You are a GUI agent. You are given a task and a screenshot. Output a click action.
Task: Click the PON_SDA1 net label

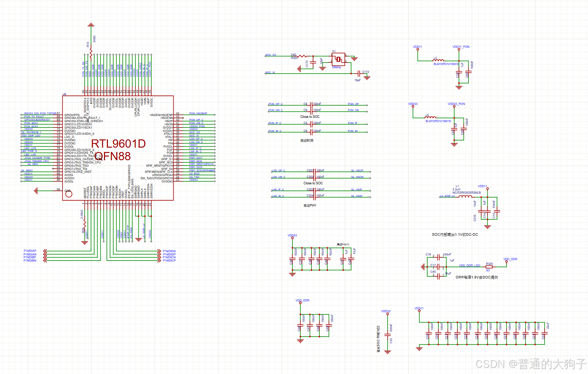[x=31, y=123]
